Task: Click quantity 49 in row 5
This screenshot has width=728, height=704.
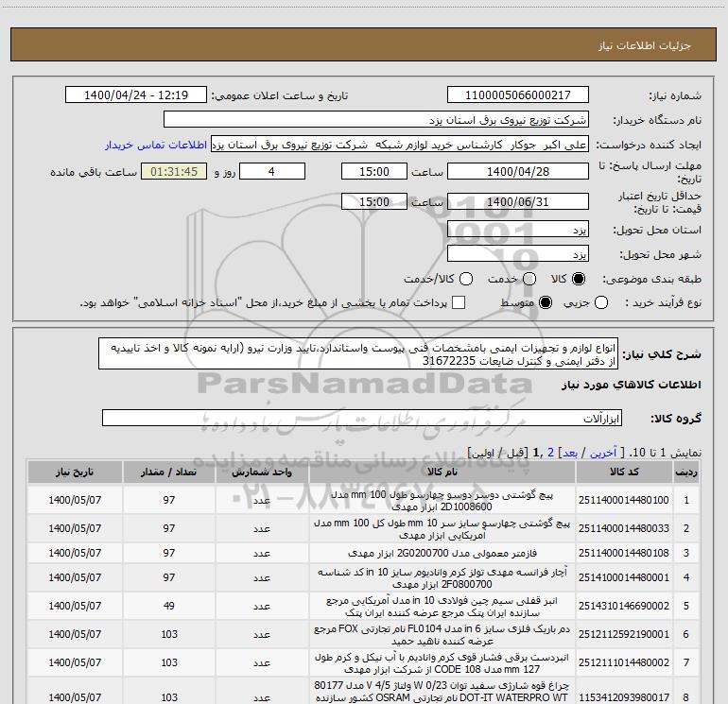Action: 169,606
